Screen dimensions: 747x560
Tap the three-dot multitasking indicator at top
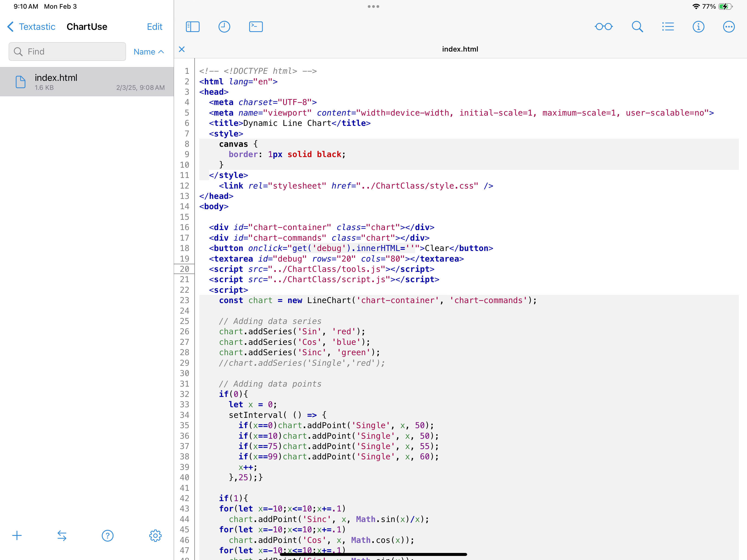click(373, 7)
